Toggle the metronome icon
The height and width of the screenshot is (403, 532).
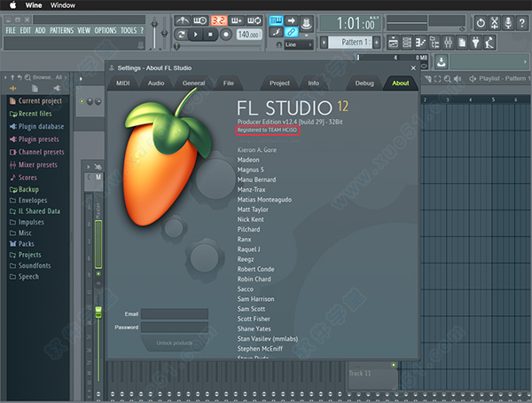point(183,20)
